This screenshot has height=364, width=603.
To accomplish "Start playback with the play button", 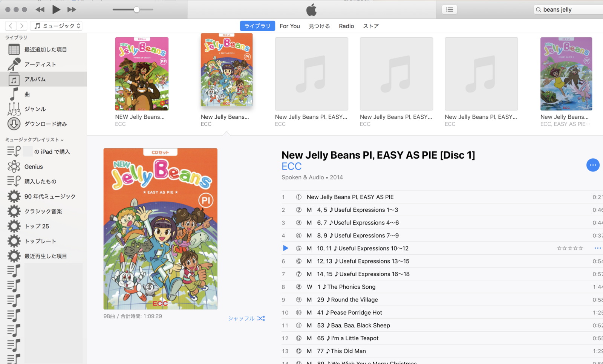I will pyautogui.click(x=56, y=9).
